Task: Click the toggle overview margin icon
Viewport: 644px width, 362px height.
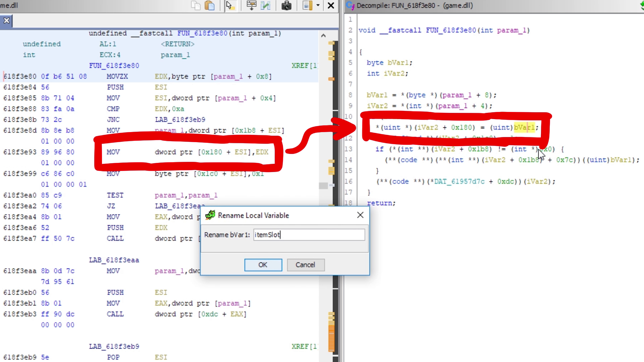Action: [x=307, y=6]
